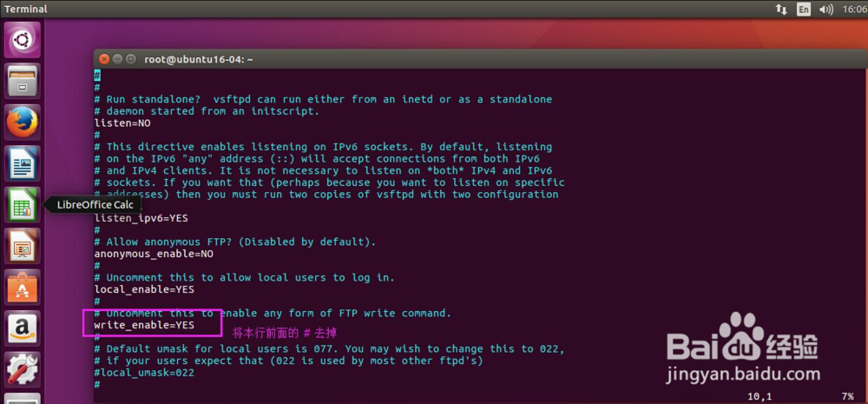Launch Firefox web browser

[x=22, y=123]
